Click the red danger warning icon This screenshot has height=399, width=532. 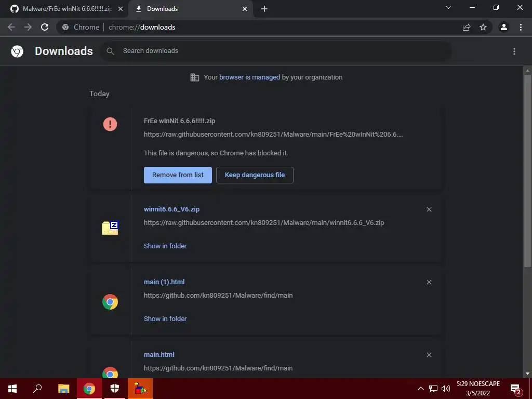[x=110, y=124]
